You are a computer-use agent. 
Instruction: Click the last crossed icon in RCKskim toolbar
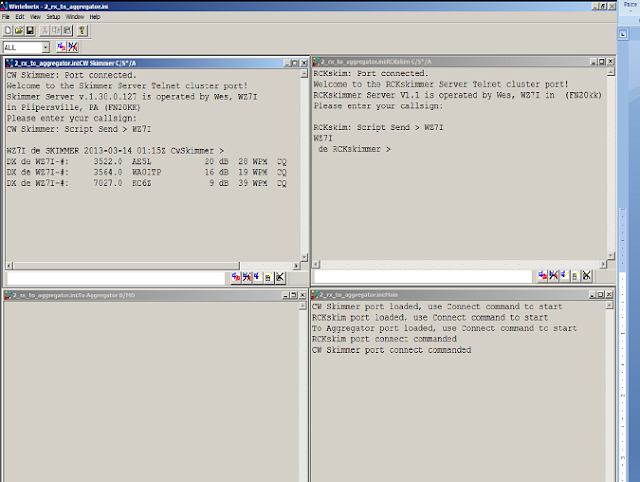pyautogui.click(x=587, y=276)
